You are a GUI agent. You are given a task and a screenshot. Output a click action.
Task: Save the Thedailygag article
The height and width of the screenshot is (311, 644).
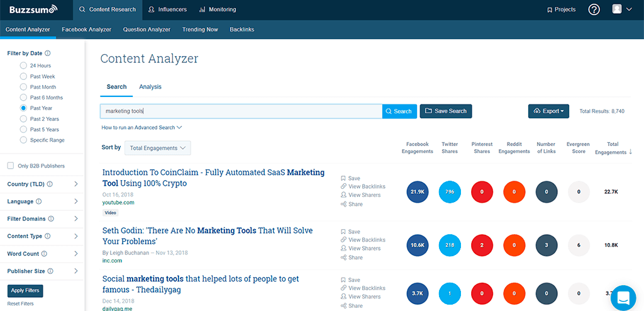coord(350,280)
